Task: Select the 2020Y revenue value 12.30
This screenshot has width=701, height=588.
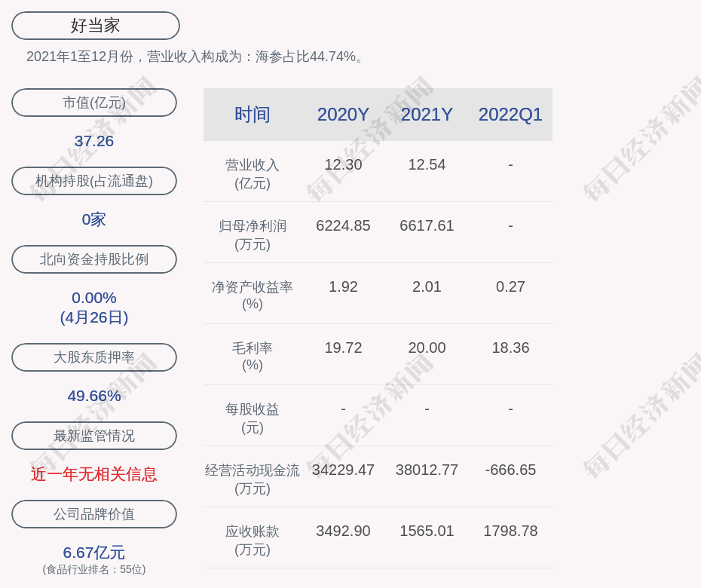Action: (344, 165)
